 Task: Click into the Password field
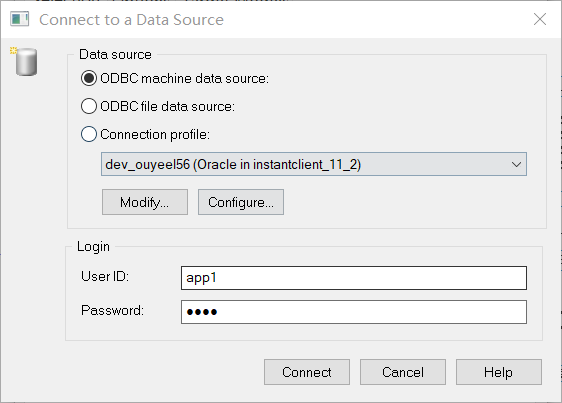[x=354, y=312]
